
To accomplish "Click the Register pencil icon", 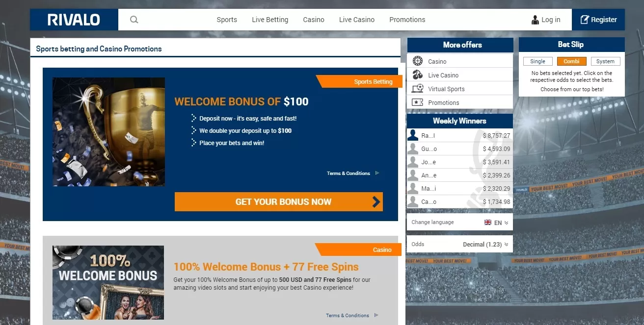I will click(x=584, y=20).
